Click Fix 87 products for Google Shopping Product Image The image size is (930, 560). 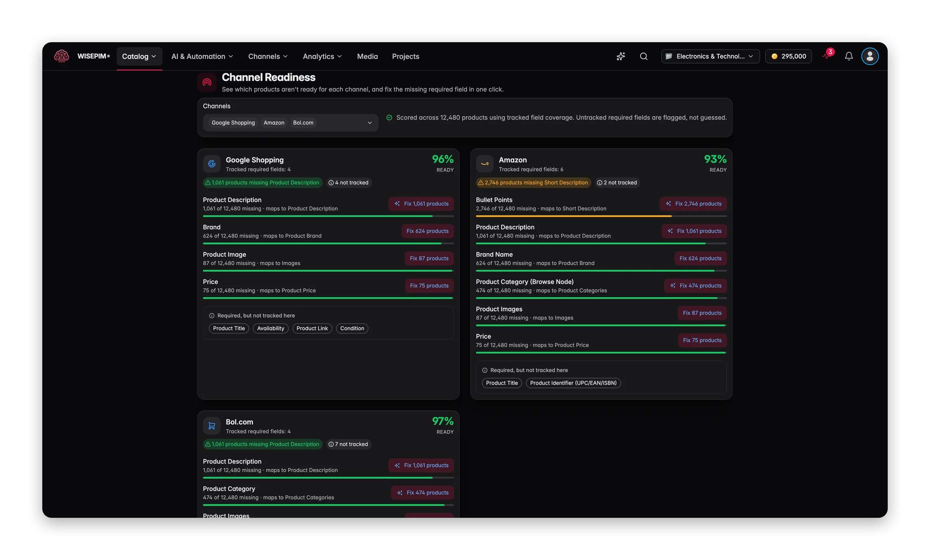pyautogui.click(x=429, y=258)
